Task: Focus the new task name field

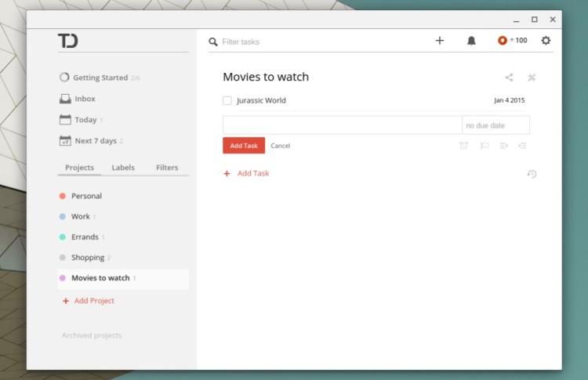Action: 343,125
